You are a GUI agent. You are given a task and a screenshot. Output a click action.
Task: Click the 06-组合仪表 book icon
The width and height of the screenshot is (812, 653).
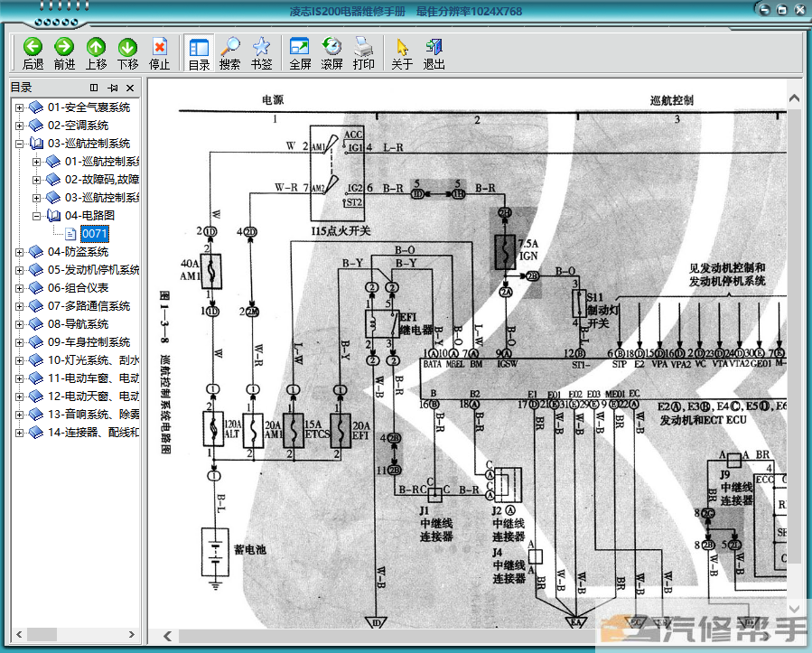tap(36, 288)
